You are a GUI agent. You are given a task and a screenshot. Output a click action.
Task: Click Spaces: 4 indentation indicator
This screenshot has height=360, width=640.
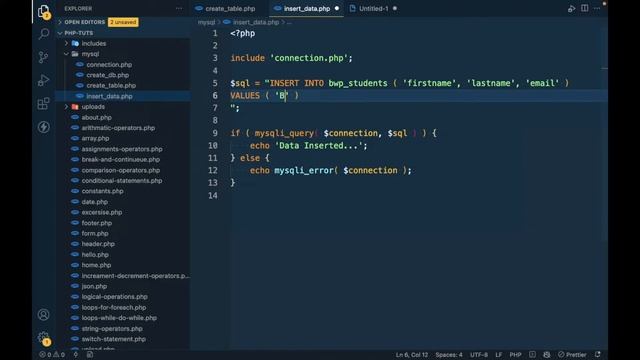click(449, 354)
